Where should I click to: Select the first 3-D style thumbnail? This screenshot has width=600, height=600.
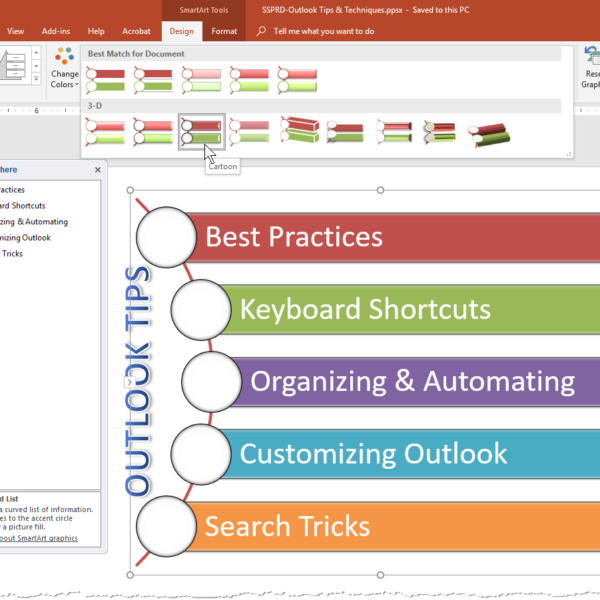tap(105, 132)
